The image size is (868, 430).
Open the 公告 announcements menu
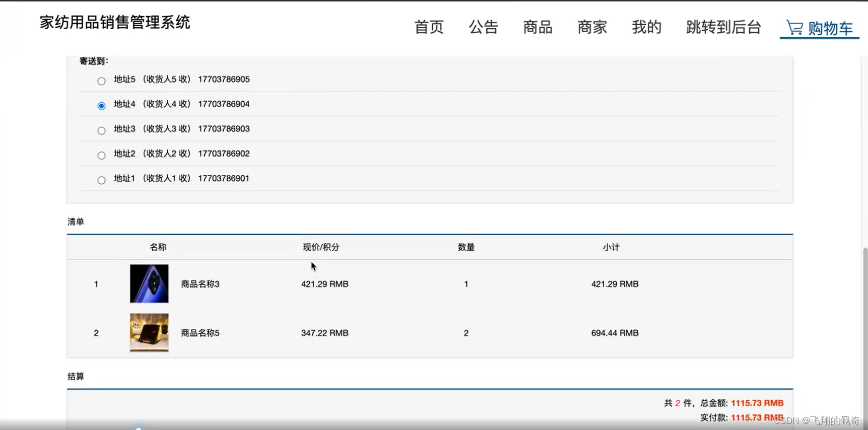pos(483,27)
